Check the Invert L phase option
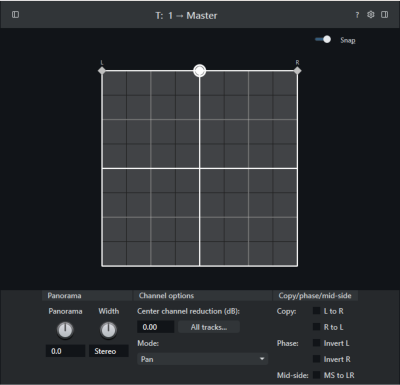 click(316, 343)
